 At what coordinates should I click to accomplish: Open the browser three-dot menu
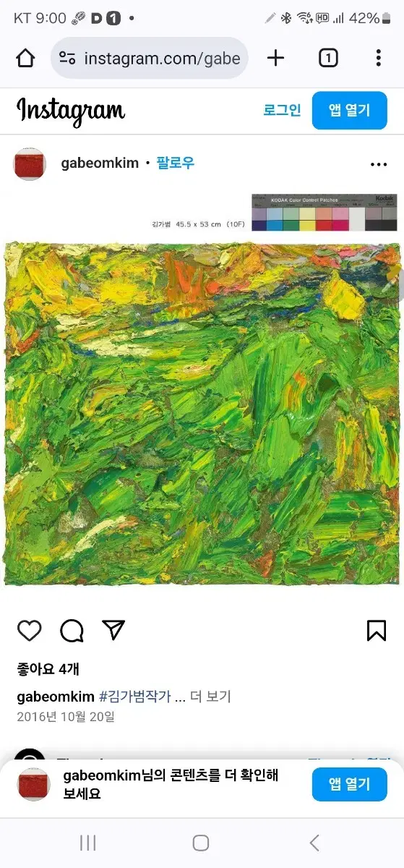[x=378, y=58]
